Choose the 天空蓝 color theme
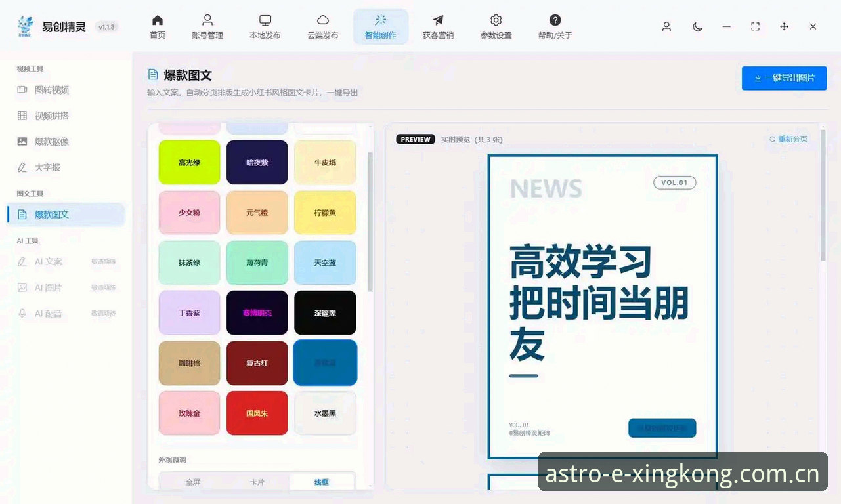The width and height of the screenshot is (841, 504). click(x=325, y=262)
